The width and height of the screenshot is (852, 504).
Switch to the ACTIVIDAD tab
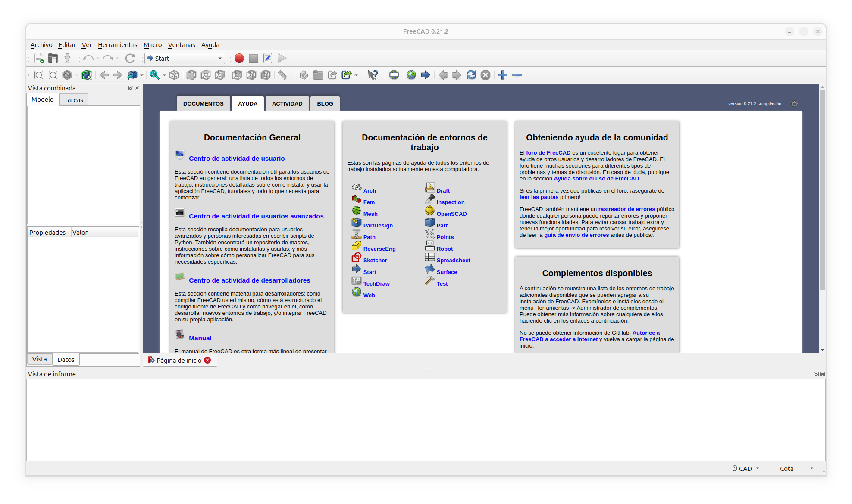(287, 104)
